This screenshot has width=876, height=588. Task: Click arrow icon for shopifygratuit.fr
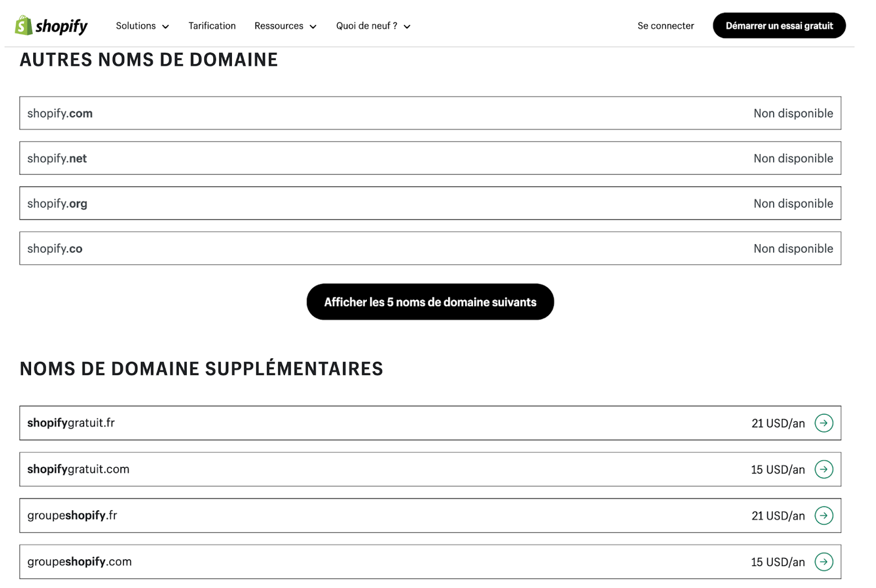(824, 423)
